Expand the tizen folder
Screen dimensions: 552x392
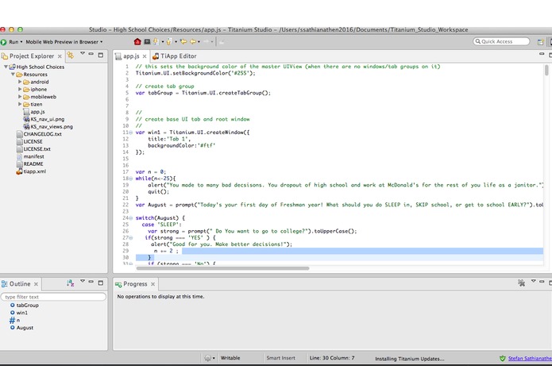pos(20,104)
